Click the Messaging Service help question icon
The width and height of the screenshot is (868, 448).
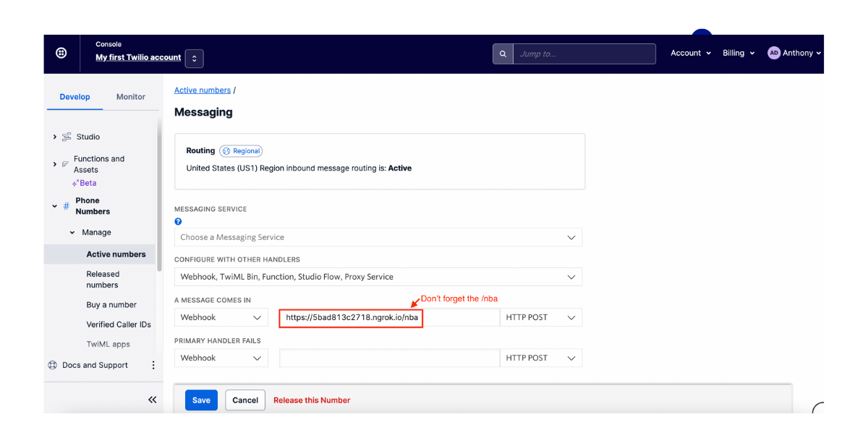[x=178, y=222]
